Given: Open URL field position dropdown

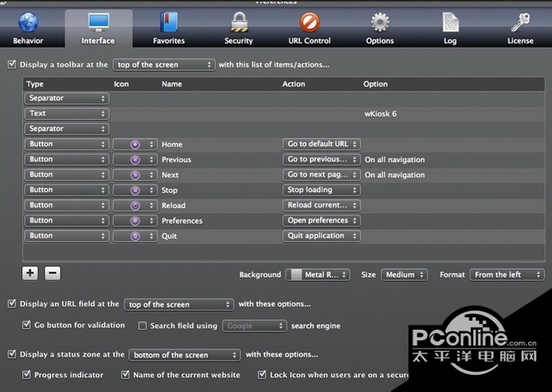Looking at the screenshot, I should [179, 304].
